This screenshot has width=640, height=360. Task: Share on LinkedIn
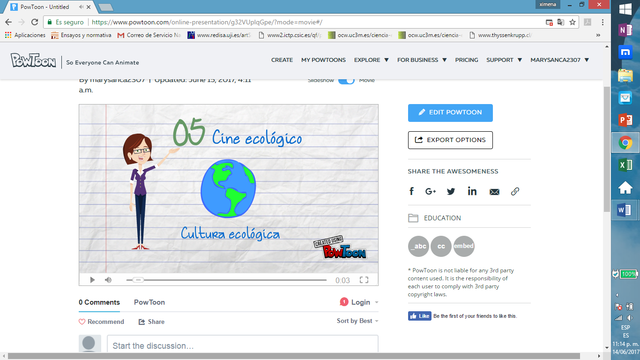pyautogui.click(x=472, y=191)
